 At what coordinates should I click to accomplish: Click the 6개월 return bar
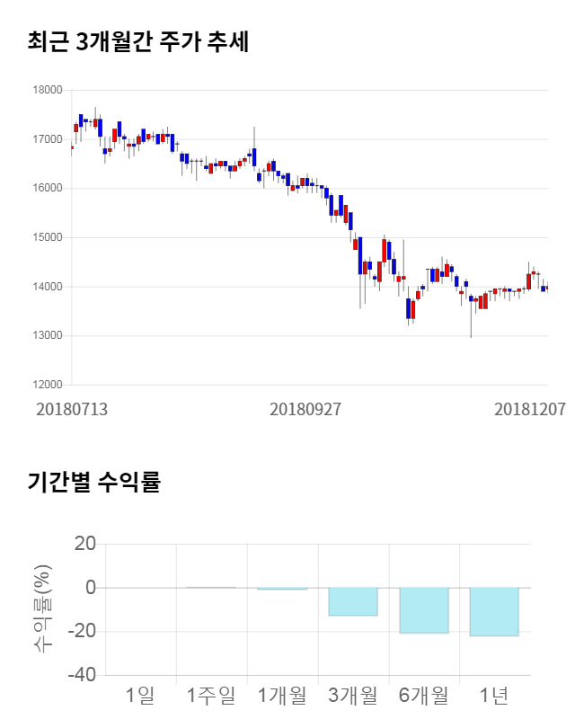(x=423, y=610)
